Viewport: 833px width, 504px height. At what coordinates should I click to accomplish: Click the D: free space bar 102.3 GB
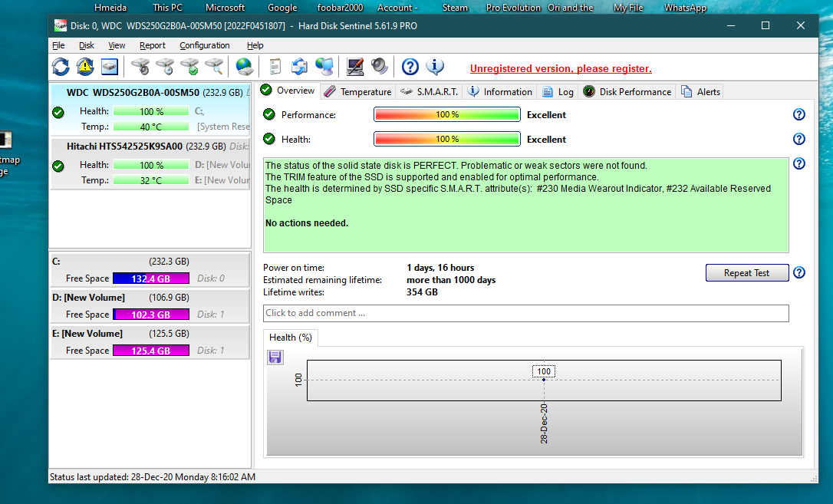(x=151, y=315)
